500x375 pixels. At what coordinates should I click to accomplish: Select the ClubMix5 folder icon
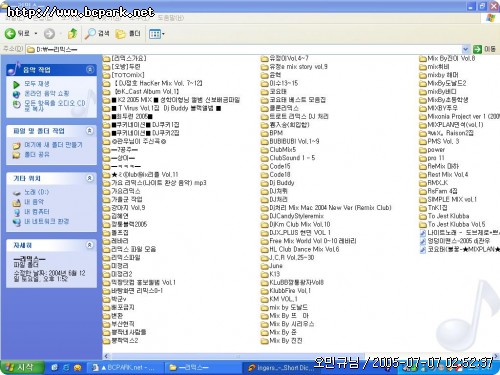pyautogui.click(x=265, y=150)
